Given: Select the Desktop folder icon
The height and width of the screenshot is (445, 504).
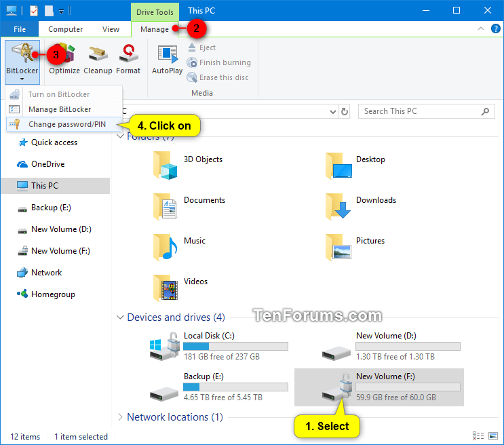Looking at the screenshot, I should (x=338, y=166).
